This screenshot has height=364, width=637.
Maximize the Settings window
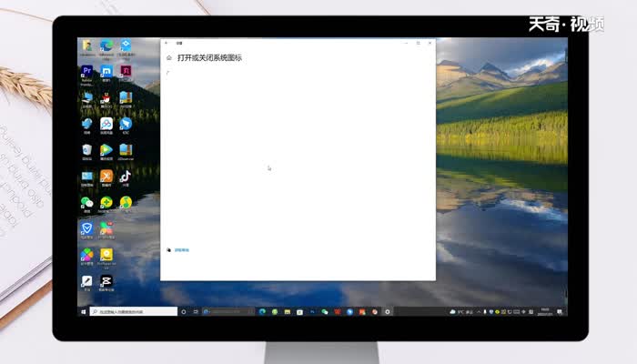point(418,43)
